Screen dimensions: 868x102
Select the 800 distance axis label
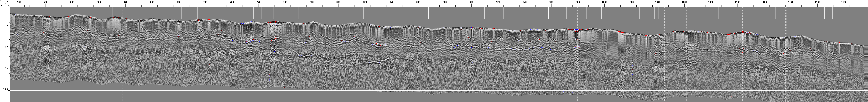click(338, 2)
